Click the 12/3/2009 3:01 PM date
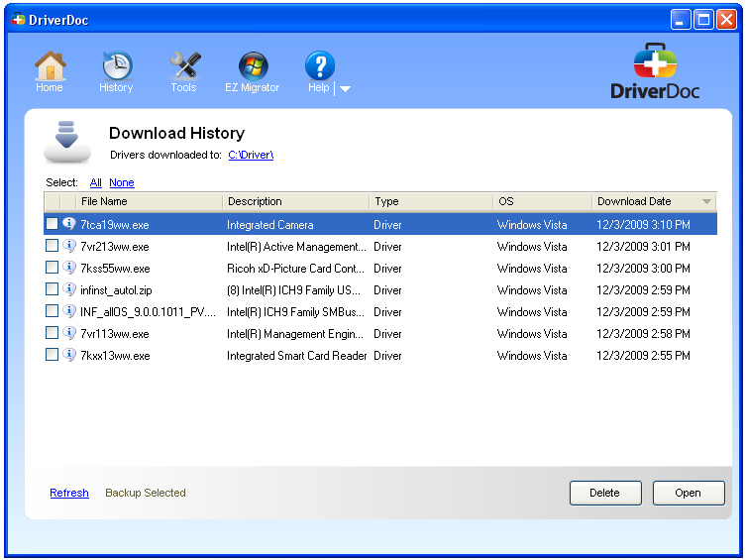This screenshot has width=747, height=560. point(643,247)
